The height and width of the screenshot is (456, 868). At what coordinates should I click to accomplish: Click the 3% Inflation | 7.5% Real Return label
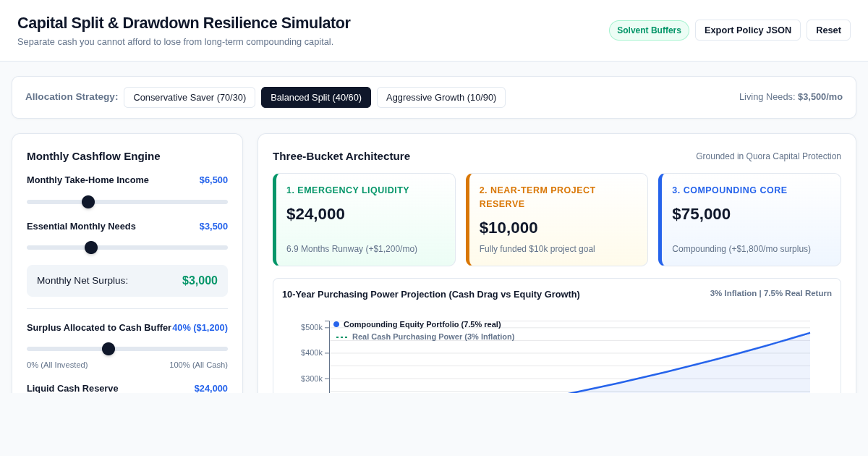click(770, 293)
